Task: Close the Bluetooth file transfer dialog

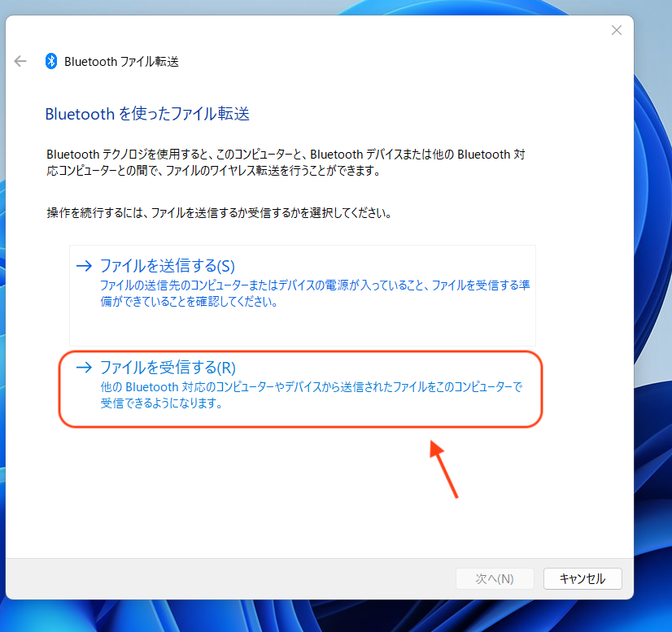Action: point(617,30)
